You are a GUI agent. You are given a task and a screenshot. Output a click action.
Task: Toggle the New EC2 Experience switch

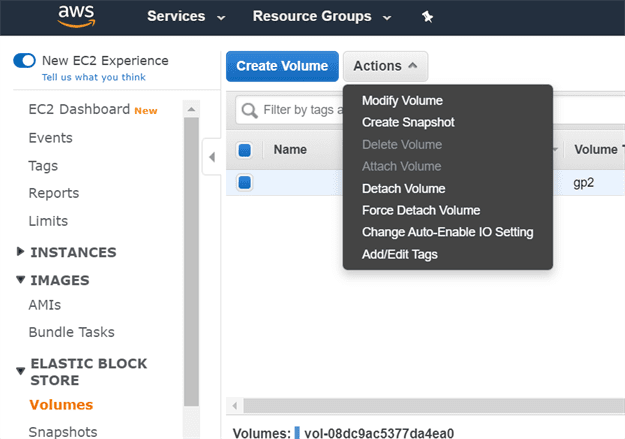click(24, 61)
